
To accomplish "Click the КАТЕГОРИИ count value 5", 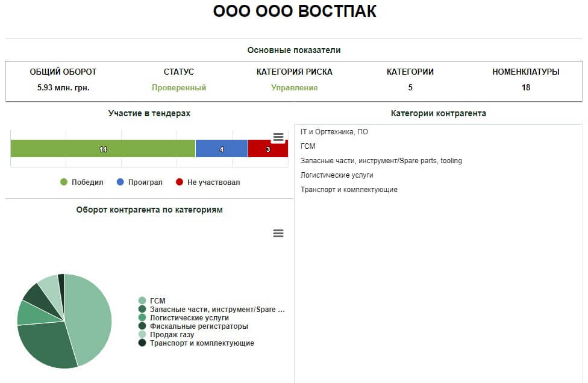I will (x=410, y=88).
